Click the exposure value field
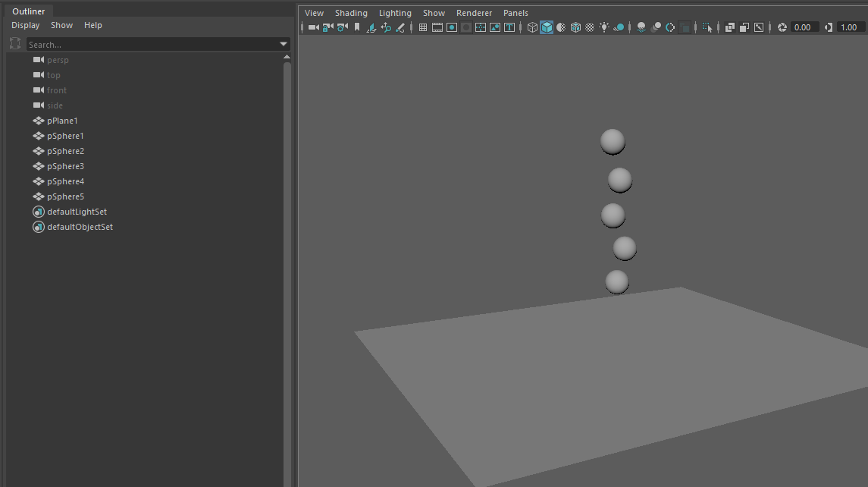868x487 pixels. [802, 27]
